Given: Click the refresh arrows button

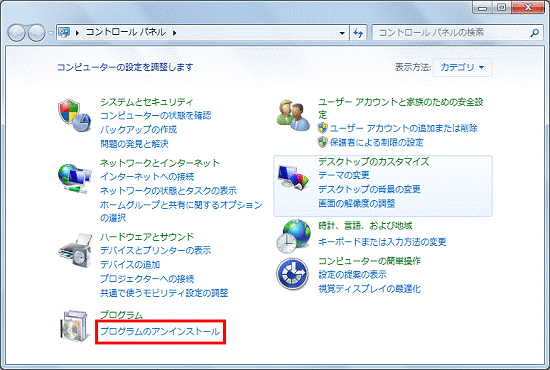Looking at the screenshot, I should (x=358, y=33).
